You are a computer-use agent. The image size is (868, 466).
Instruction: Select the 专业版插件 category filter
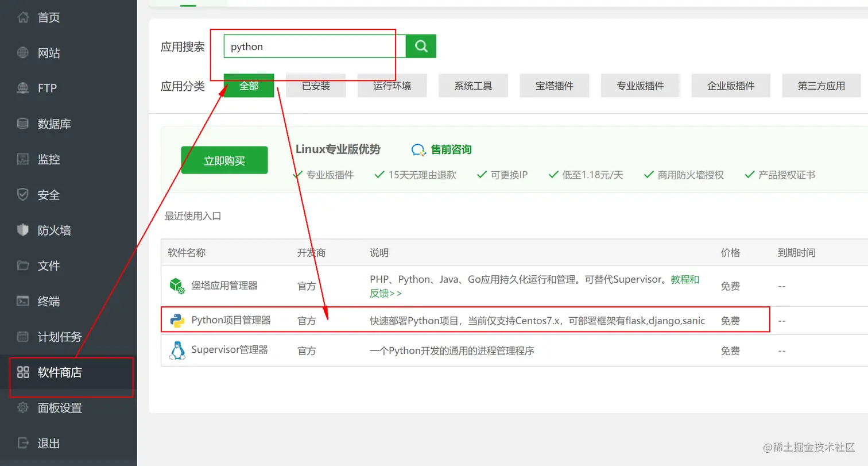click(x=640, y=86)
